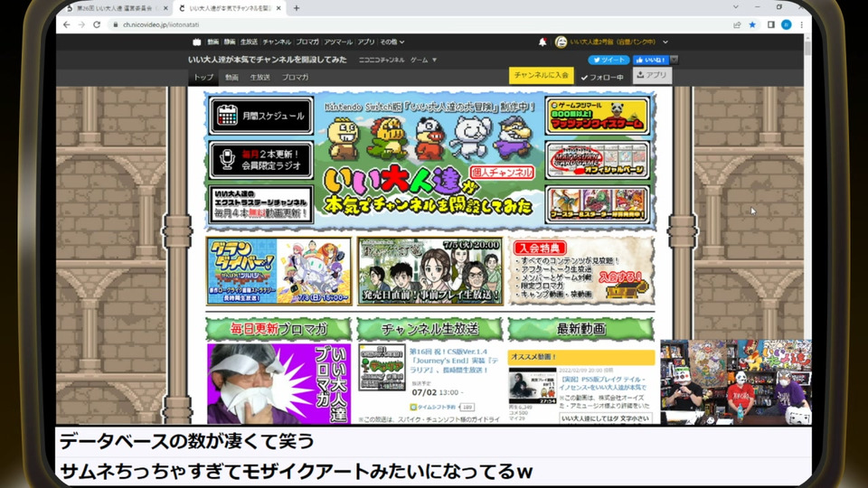Open a new browser tab with plus
Image resolution: width=868 pixels, height=488 pixels.
tap(297, 8)
